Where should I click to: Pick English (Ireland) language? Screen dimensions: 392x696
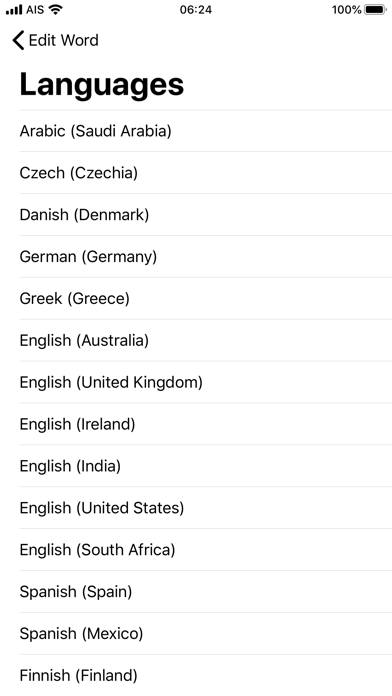206,424
